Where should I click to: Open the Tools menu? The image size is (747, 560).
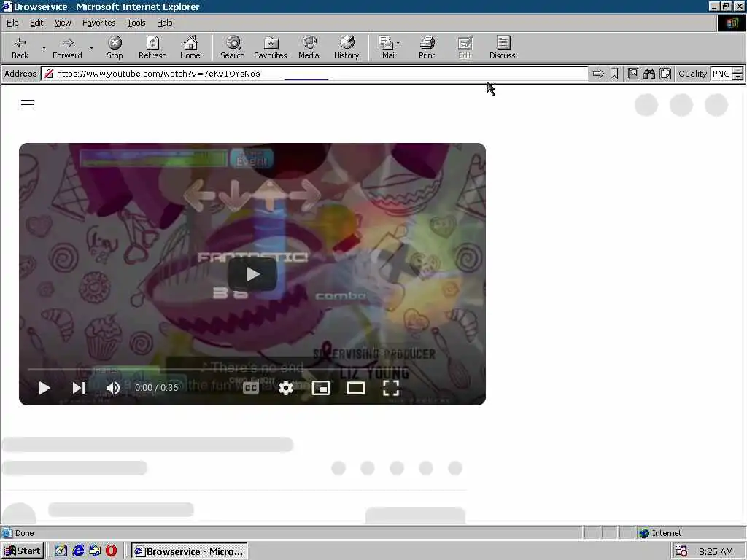[x=136, y=23]
